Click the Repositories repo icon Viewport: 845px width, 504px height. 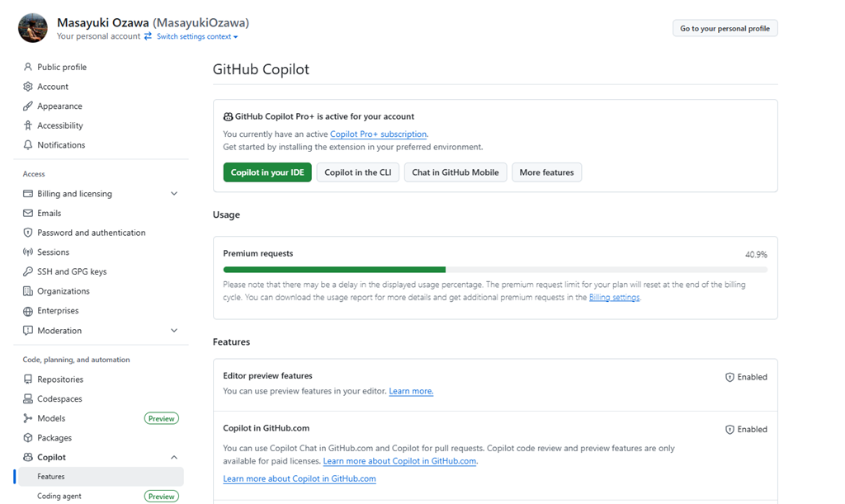(x=28, y=379)
